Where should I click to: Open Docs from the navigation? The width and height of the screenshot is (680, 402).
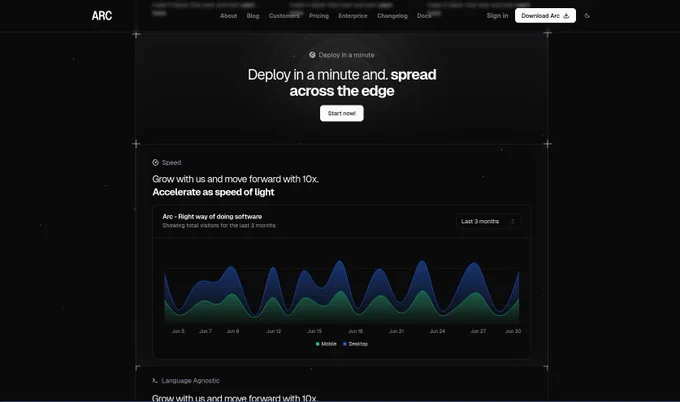424,16
